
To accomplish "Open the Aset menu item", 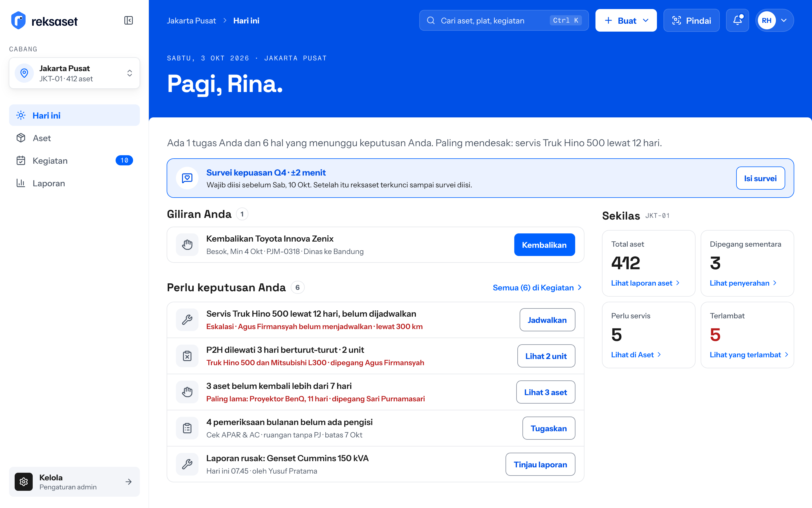I will pos(74,138).
